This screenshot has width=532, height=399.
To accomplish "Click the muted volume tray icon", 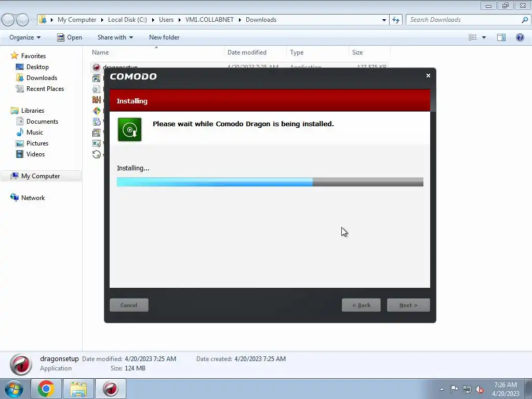I will pos(480,389).
